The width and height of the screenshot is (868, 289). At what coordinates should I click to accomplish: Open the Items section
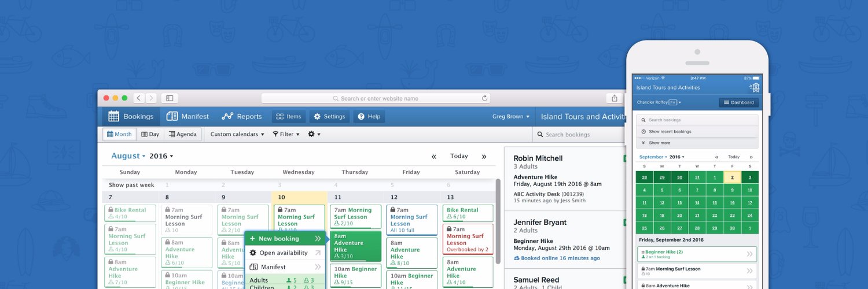pyautogui.click(x=288, y=116)
